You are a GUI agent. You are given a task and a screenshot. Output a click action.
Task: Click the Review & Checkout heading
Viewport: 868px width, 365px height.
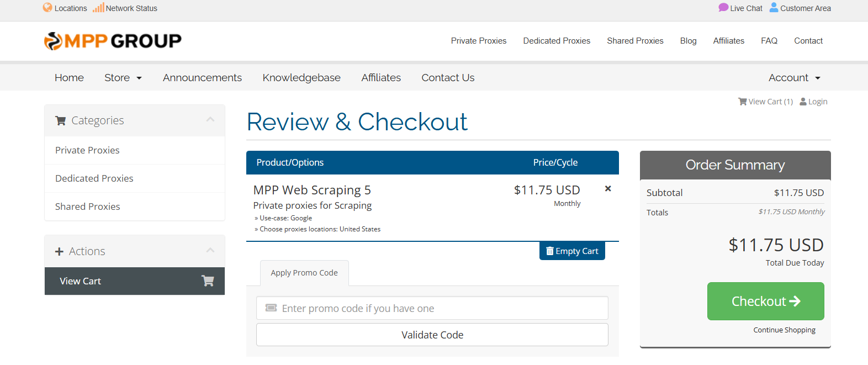tap(357, 121)
